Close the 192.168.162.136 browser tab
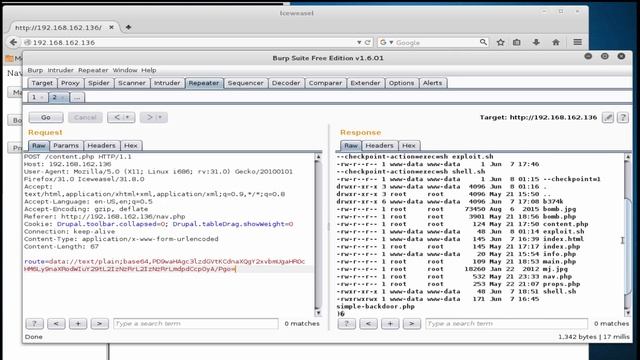This screenshot has width=640, height=360. coord(111,27)
